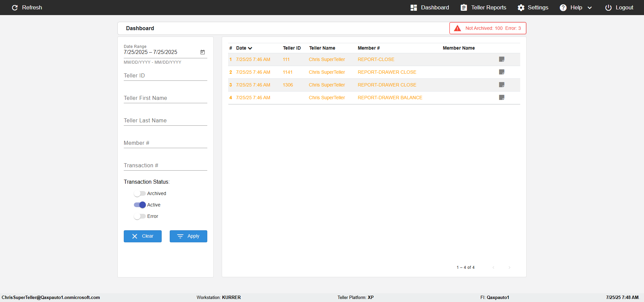Click the Apply filters button

[189, 236]
